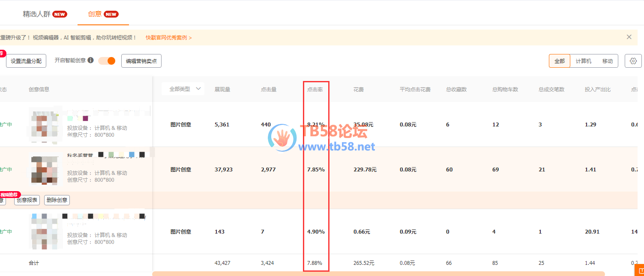
Task: Toggle the 开启智能创意 switch off
Action: tap(107, 60)
